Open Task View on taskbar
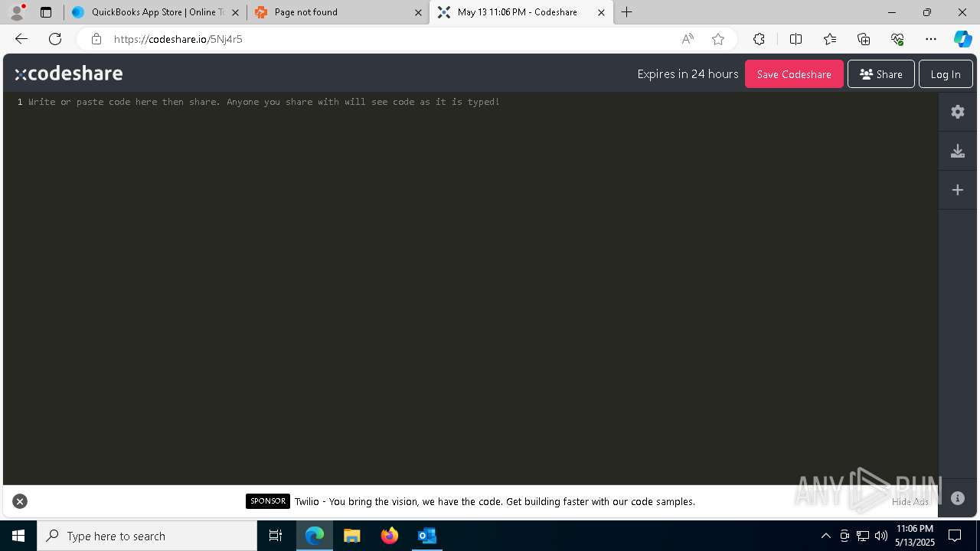Screen dimensions: 980x551 (x=276, y=536)
